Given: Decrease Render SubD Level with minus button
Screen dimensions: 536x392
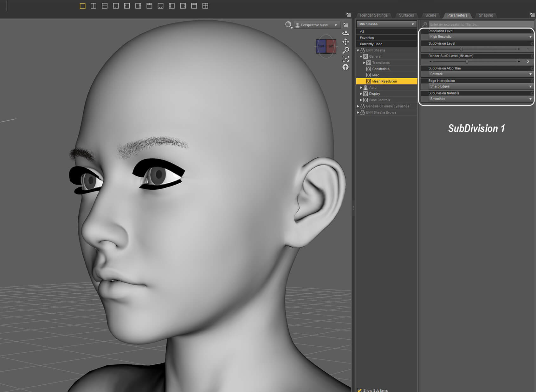Looking at the screenshot, I should (x=430, y=62).
